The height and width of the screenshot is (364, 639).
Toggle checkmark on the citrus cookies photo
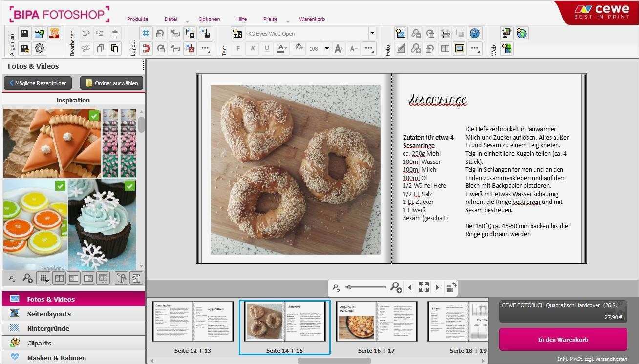click(60, 186)
